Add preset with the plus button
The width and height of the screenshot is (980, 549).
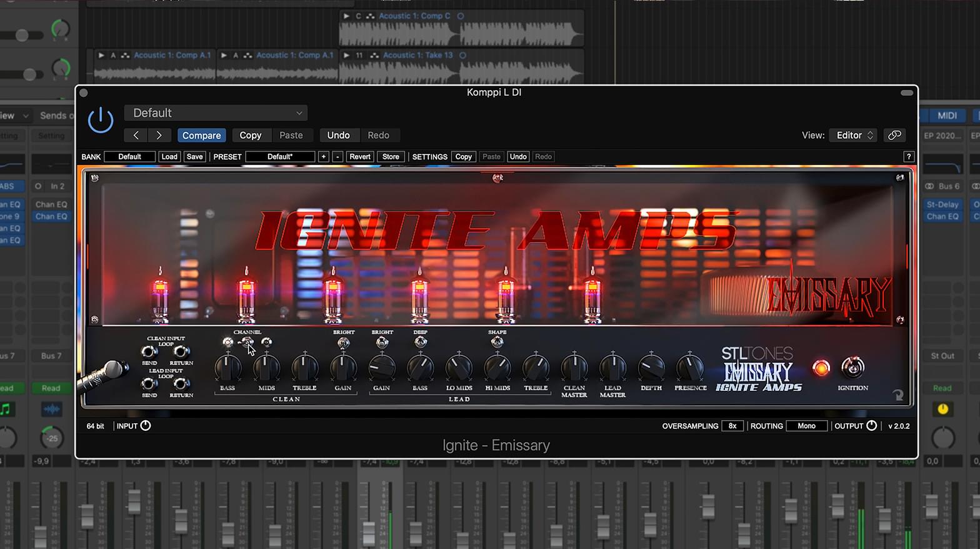[323, 156]
